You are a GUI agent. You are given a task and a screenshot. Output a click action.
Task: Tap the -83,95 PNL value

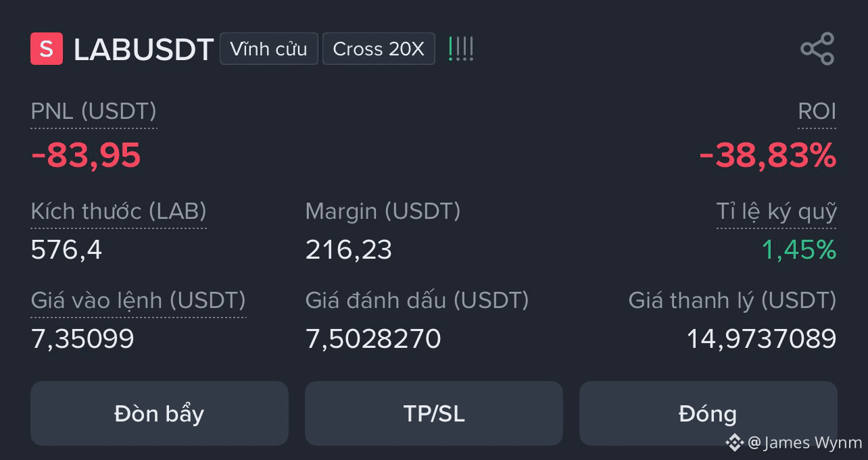pos(86,155)
